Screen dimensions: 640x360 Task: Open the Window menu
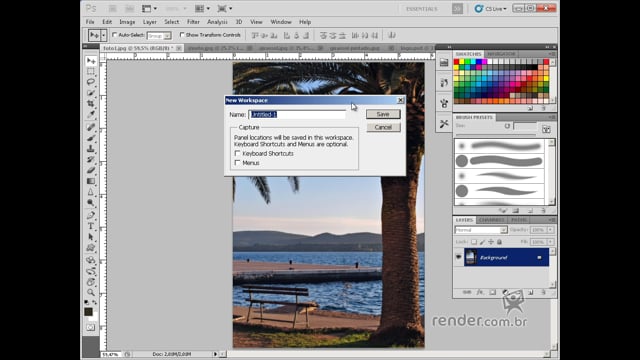pyautogui.click(x=281, y=22)
